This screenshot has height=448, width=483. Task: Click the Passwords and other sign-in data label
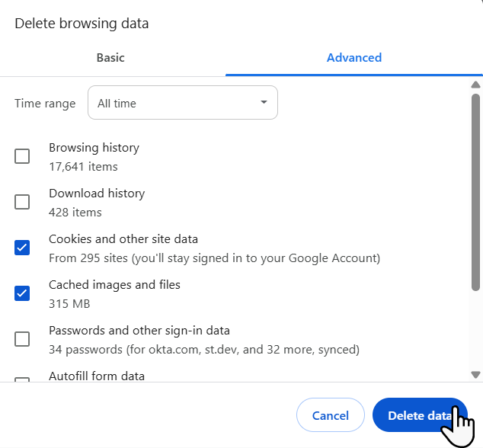[139, 331]
